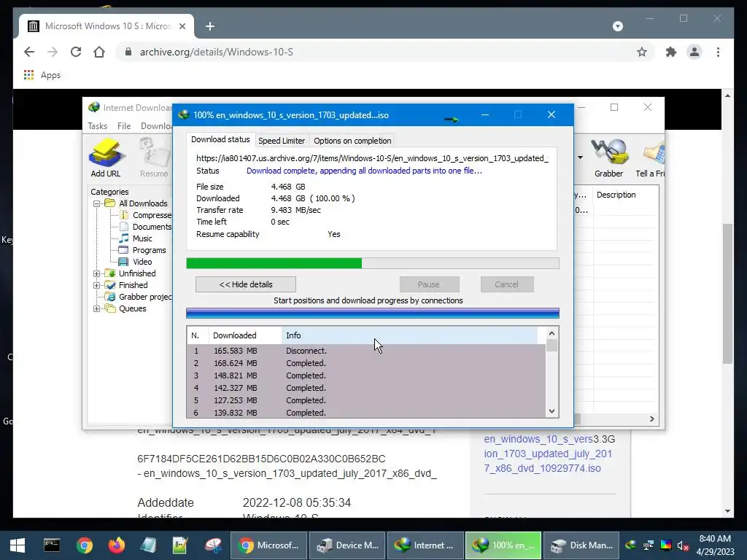Select connection row with 139.832 MB

point(366,413)
